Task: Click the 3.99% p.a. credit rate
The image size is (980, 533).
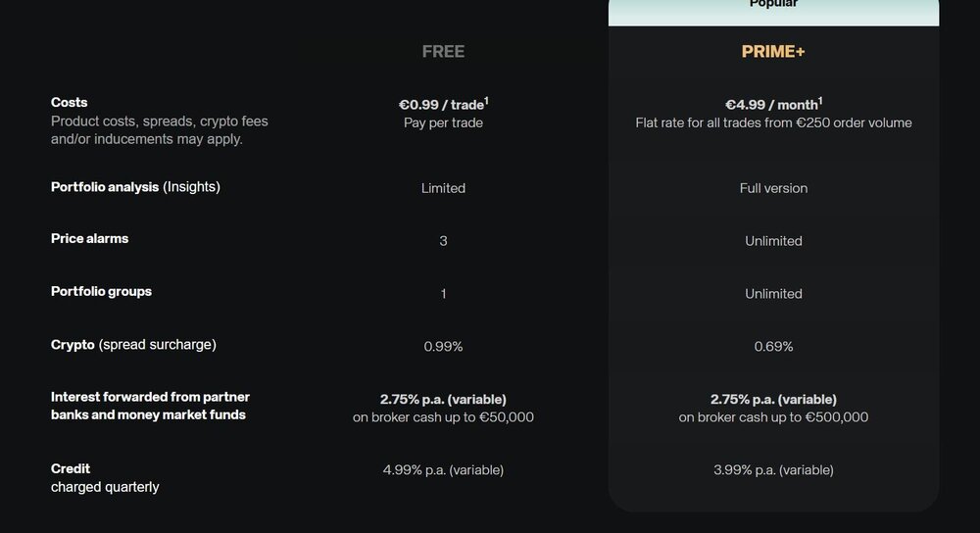Action: pyautogui.click(x=773, y=470)
